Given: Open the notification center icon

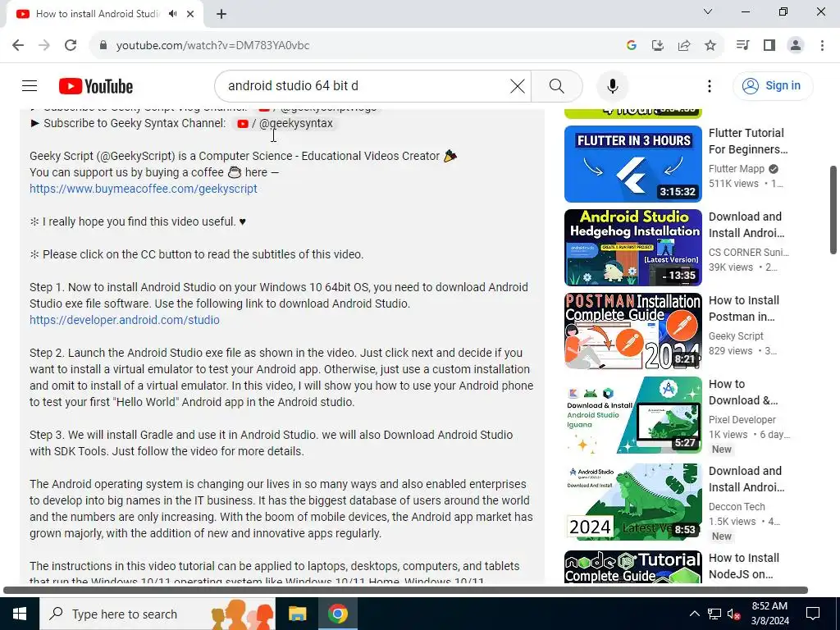Looking at the screenshot, I should pyautogui.click(x=813, y=614).
